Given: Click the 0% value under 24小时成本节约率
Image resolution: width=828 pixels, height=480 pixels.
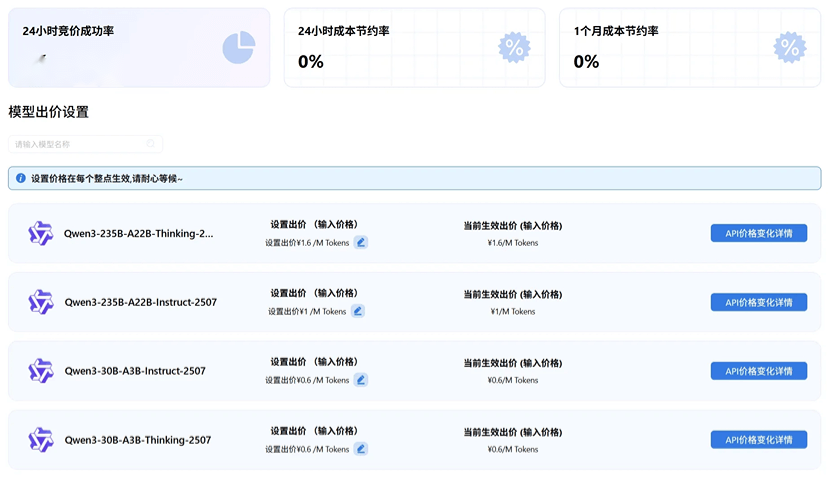Looking at the screenshot, I should [310, 62].
